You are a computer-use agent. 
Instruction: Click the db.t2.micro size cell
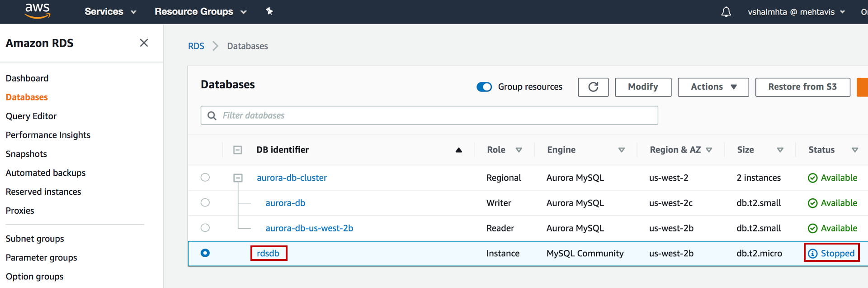coord(759,254)
